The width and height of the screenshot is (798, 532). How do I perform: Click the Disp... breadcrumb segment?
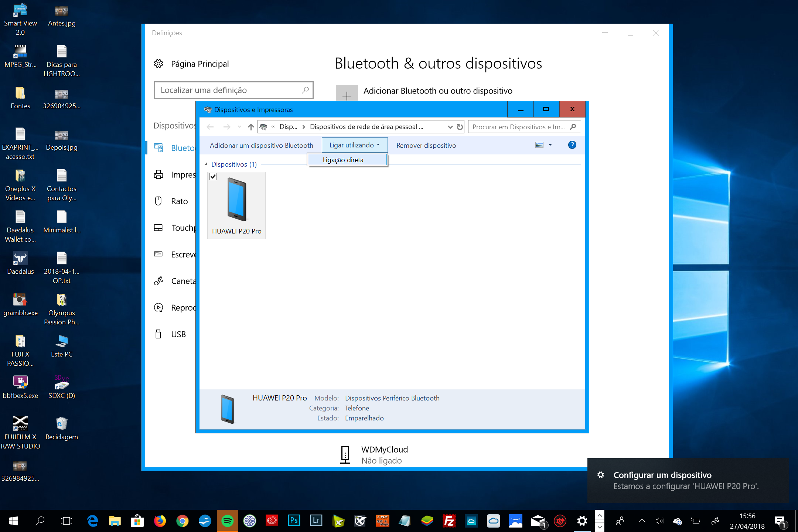pyautogui.click(x=288, y=127)
